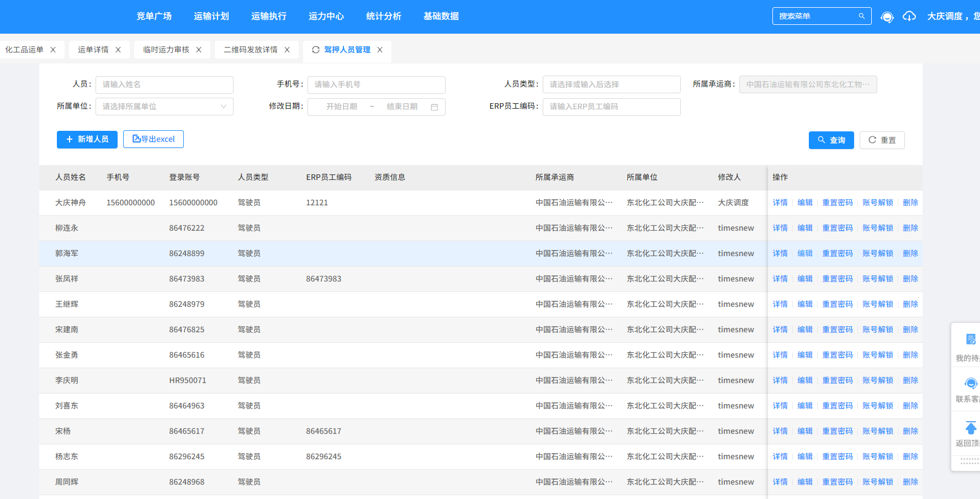The width and height of the screenshot is (980, 499).
Task: Switch to the 化工品运单 tab
Action: pos(24,50)
